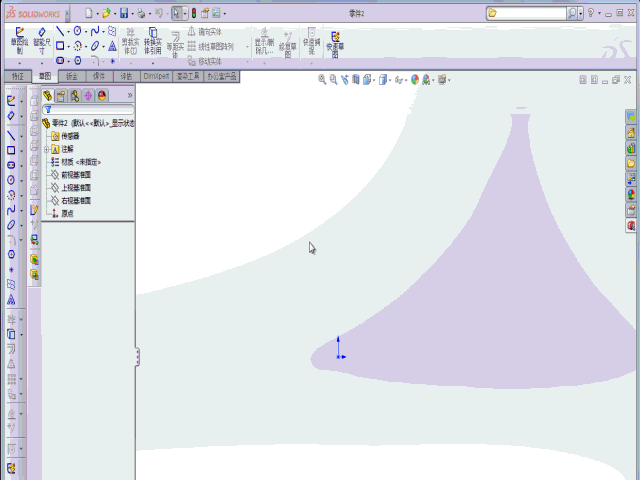Activate the Section View icon
The image size is (640, 480).
(356, 80)
